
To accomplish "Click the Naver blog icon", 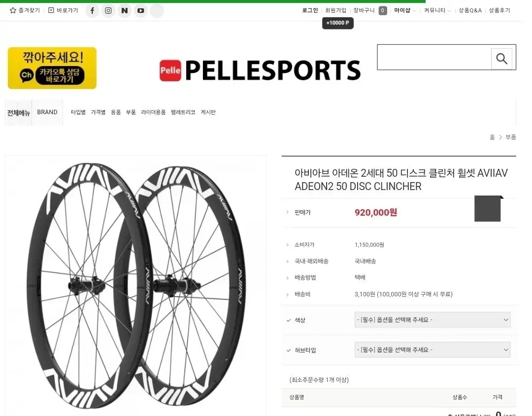I will click(x=125, y=10).
